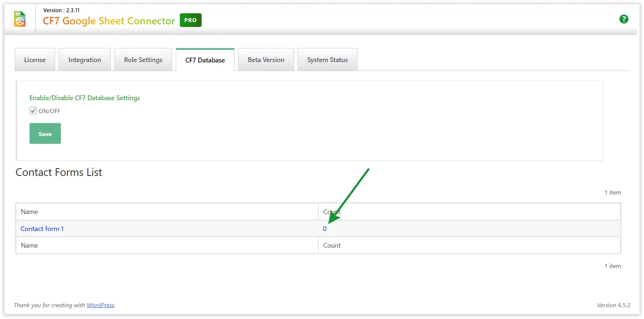Screen dimensions: 644x319
Task: Go to the Role Settings tab
Action: coord(143,60)
